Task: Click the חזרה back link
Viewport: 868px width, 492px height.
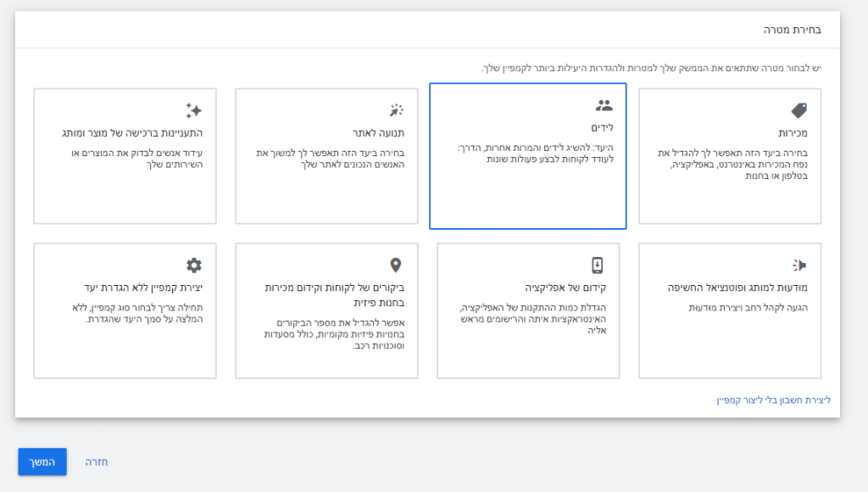Action: click(x=97, y=461)
